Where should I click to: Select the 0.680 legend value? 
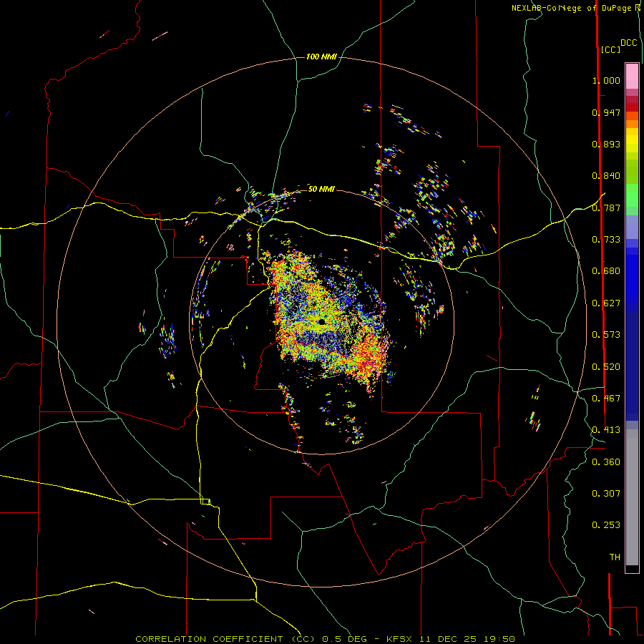click(x=606, y=271)
